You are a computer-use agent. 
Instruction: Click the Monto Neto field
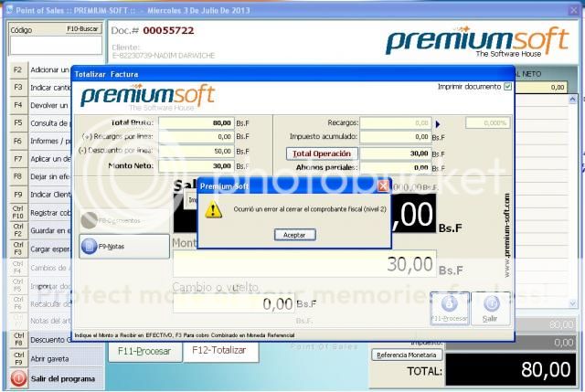point(197,165)
